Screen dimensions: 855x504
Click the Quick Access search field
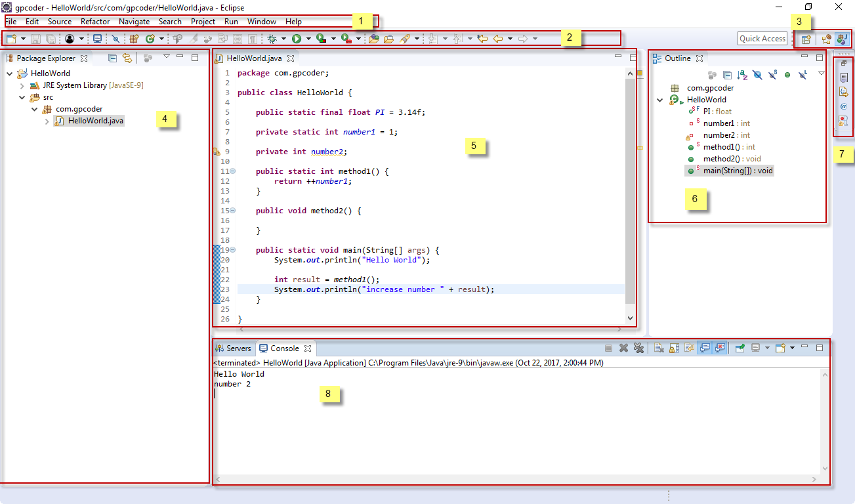[762, 39]
